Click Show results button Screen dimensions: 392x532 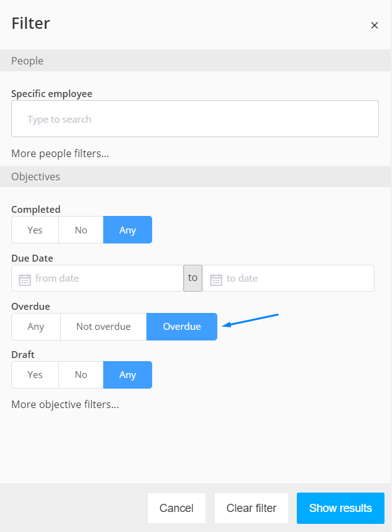click(341, 508)
